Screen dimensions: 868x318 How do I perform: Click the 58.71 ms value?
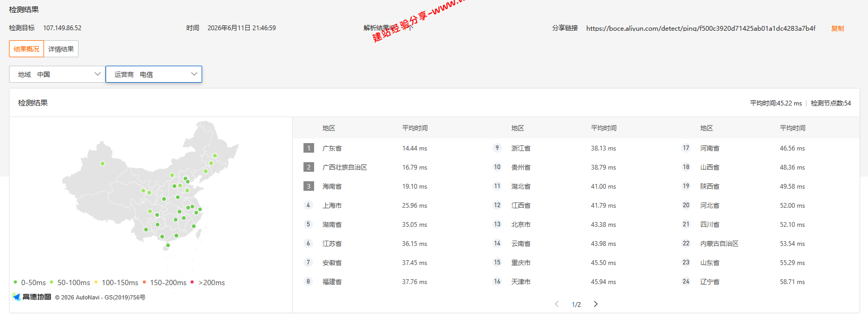point(792,282)
